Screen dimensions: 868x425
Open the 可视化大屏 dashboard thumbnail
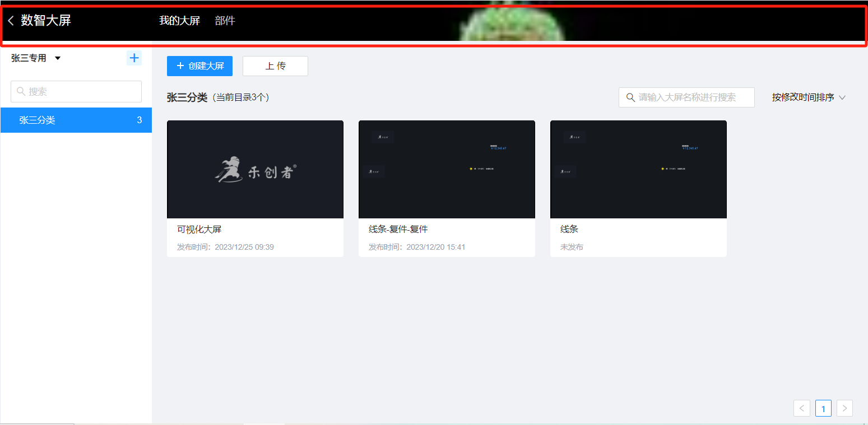pyautogui.click(x=255, y=169)
